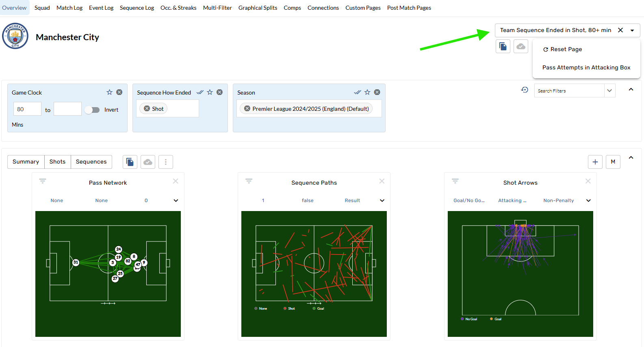Close the Shot Arrows panel
The width and height of the screenshot is (644, 347).
click(588, 181)
